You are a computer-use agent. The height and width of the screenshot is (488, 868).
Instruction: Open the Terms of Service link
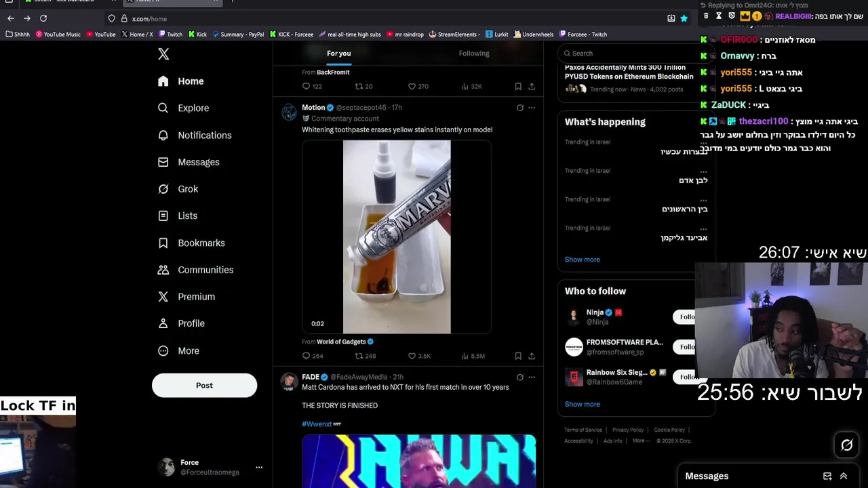tap(583, 430)
